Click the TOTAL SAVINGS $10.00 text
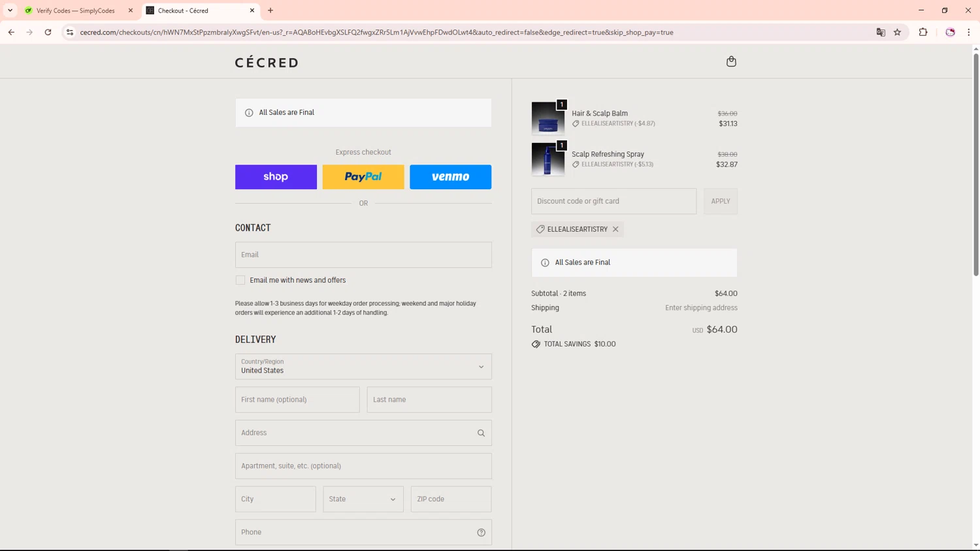The width and height of the screenshot is (980, 551). click(580, 344)
